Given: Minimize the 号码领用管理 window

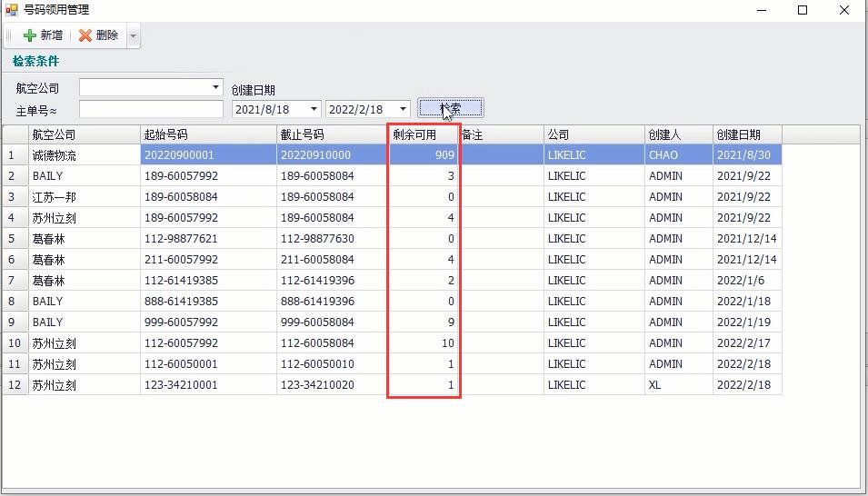Looking at the screenshot, I should click(x=761, y=10).
